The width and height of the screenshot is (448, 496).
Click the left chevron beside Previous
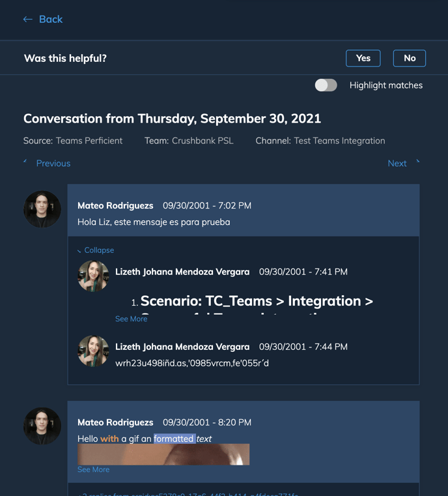[x=25, y=162]
